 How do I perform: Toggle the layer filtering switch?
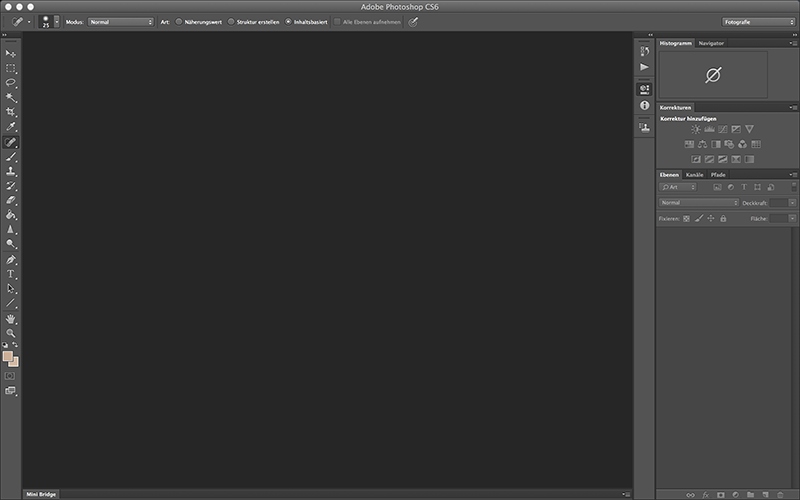[794, 187]
